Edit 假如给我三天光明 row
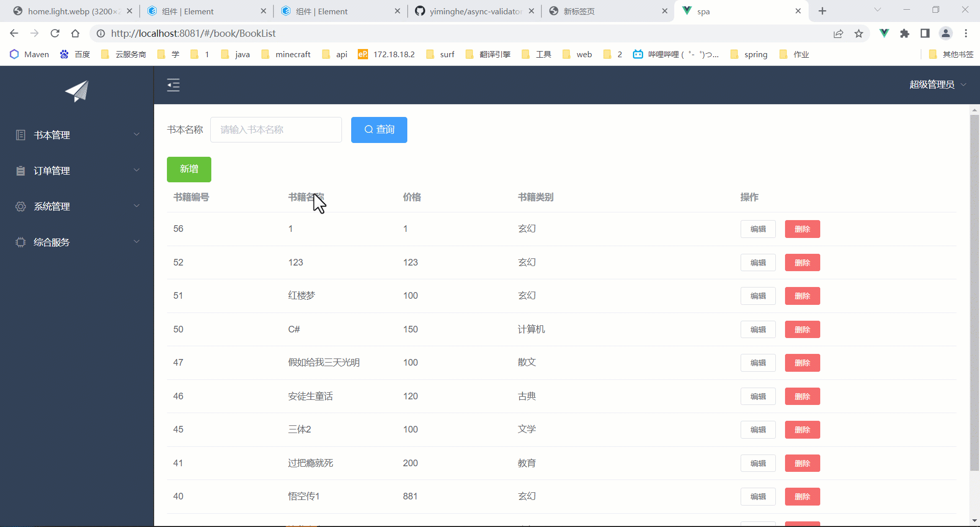 coord(758,363)
